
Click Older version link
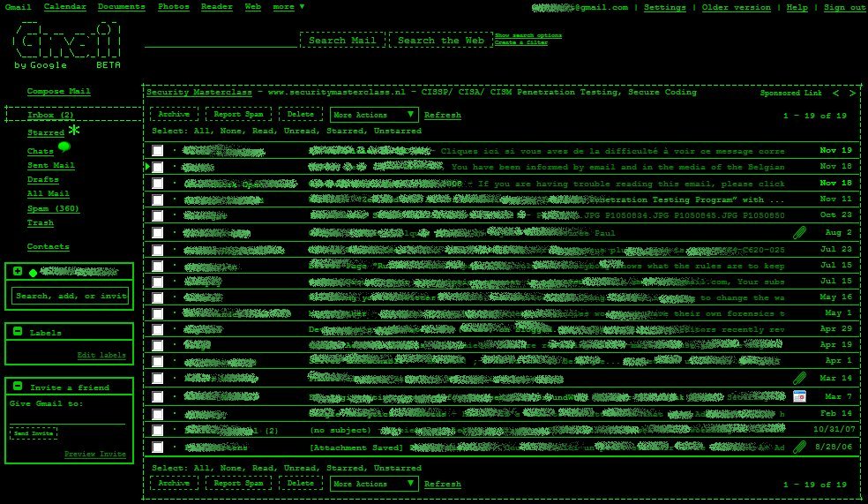[737, 7]
